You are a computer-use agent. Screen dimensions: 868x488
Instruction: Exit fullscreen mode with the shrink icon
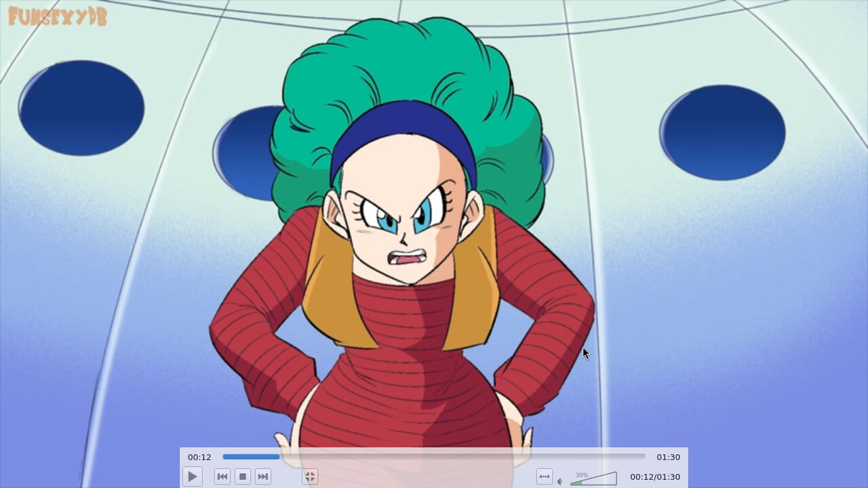(310, 476)
